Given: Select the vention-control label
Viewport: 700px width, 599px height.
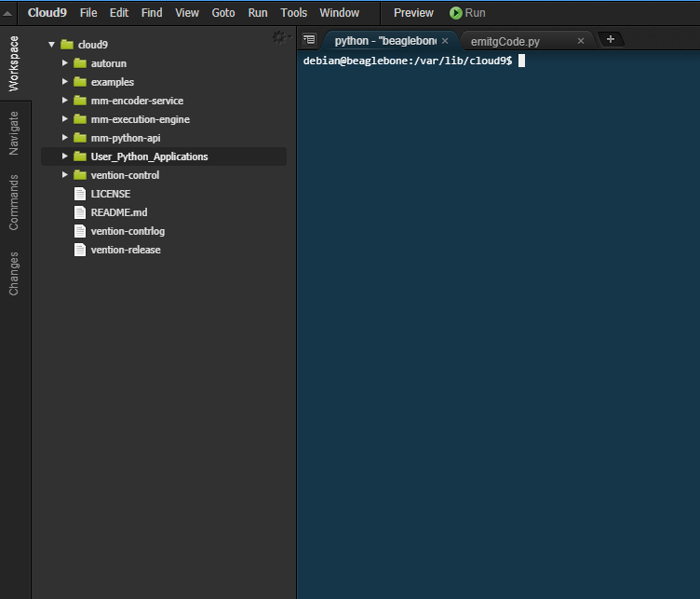Looking at the screenshot, I should click(125, 175).
